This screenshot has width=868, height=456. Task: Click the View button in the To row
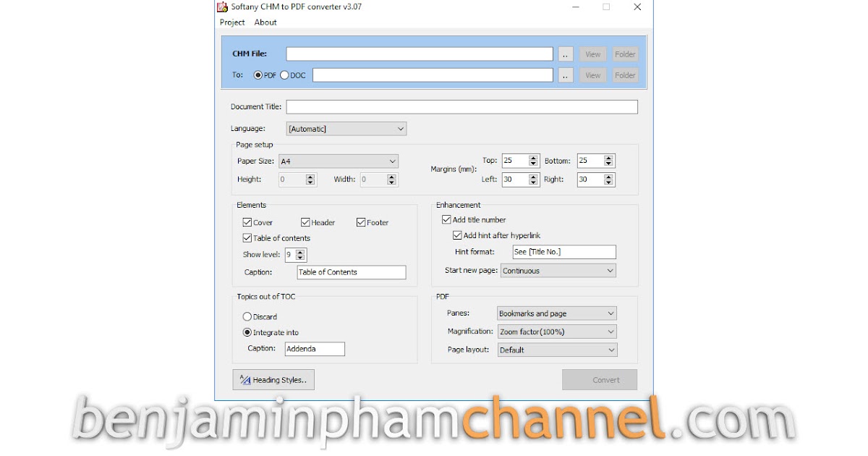pos(593,75)
